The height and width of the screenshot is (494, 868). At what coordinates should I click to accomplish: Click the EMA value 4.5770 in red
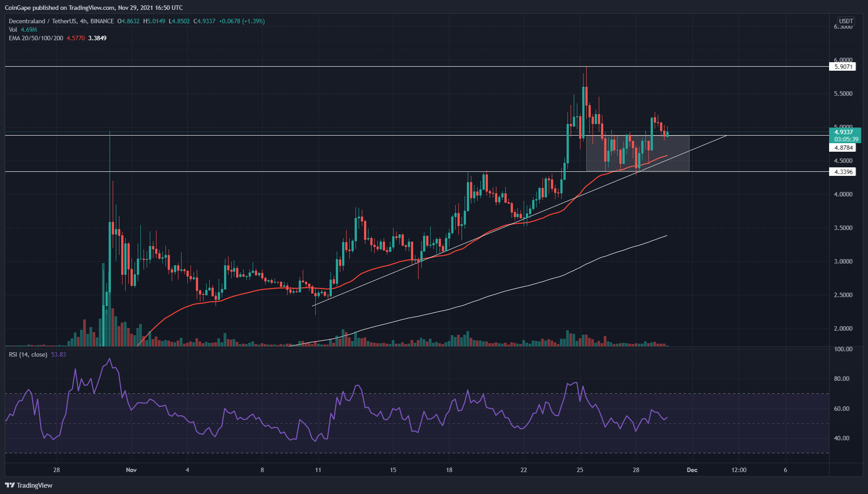point(76,38)
